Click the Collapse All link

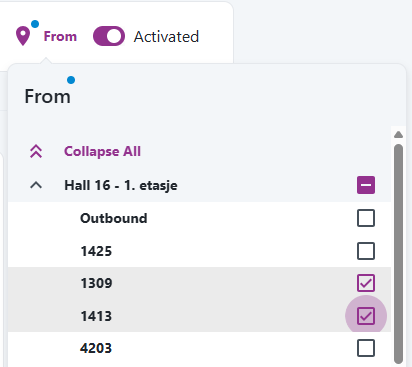102,151
